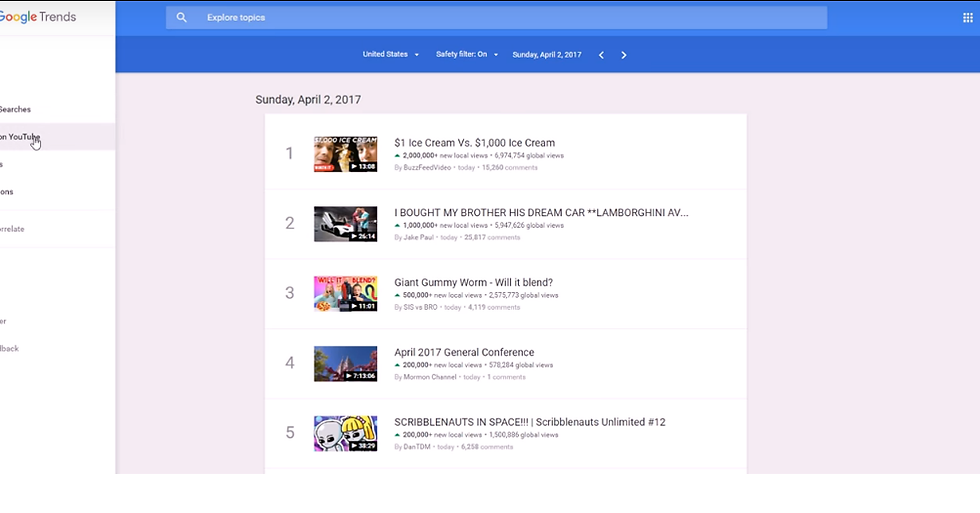Go to next day with right arrow
The width and height of the screenshot is (980, 513).
point(624,55)
